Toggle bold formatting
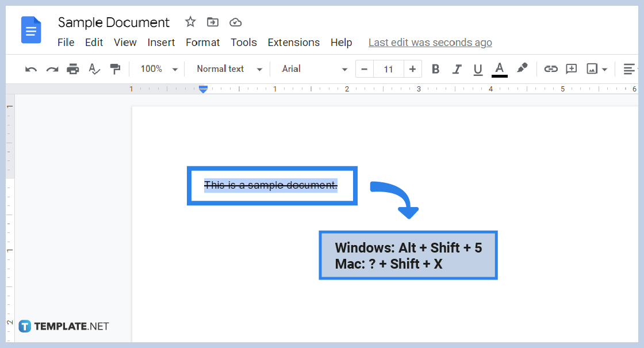Viewport: 644px width, 348px height. pyautogui.click(x=435, y=68)
